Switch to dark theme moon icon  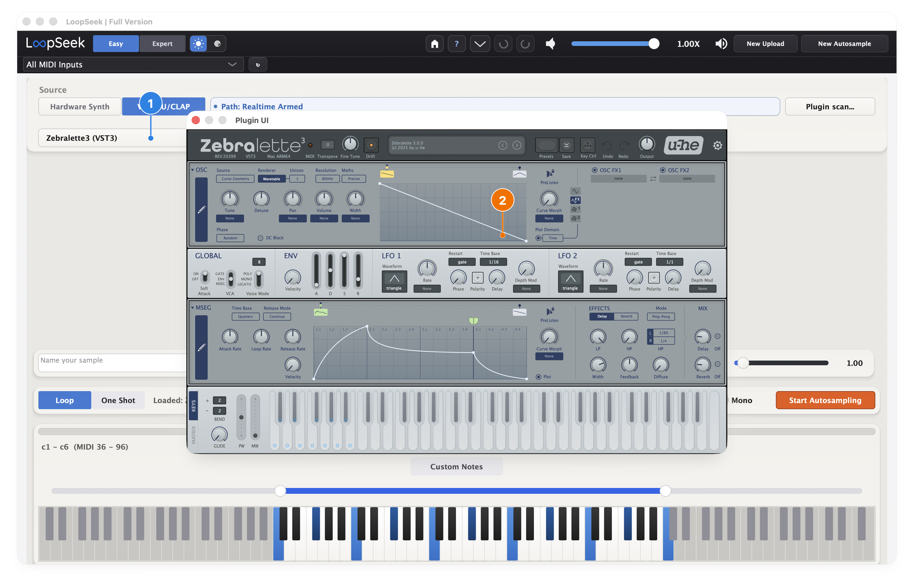217,44
